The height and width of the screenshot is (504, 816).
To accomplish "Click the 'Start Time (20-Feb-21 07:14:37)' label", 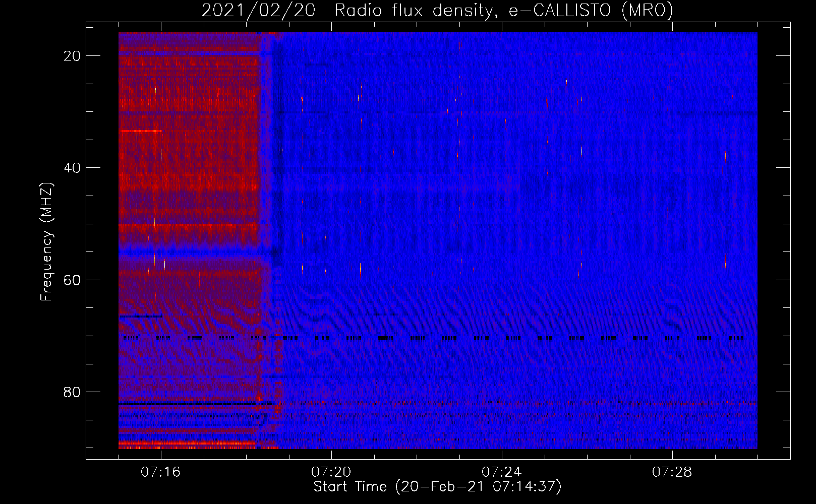I will pyautogui.click(x=437, y=487).
